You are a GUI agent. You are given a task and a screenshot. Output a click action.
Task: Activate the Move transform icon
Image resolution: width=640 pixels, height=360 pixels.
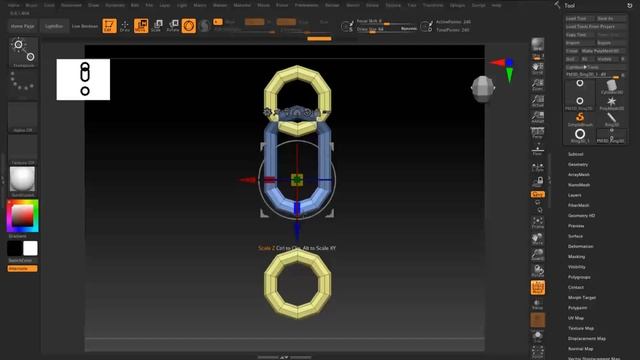click(x=141, y=26)
